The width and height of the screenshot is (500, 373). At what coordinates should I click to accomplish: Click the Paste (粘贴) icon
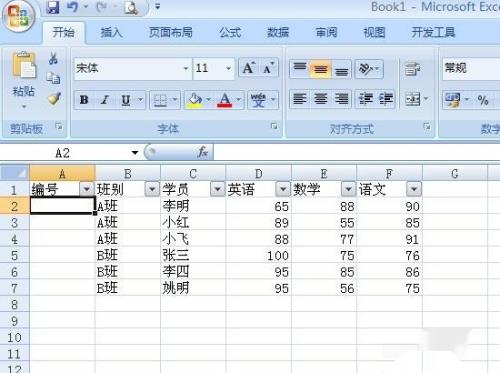[x=23, y=65]
